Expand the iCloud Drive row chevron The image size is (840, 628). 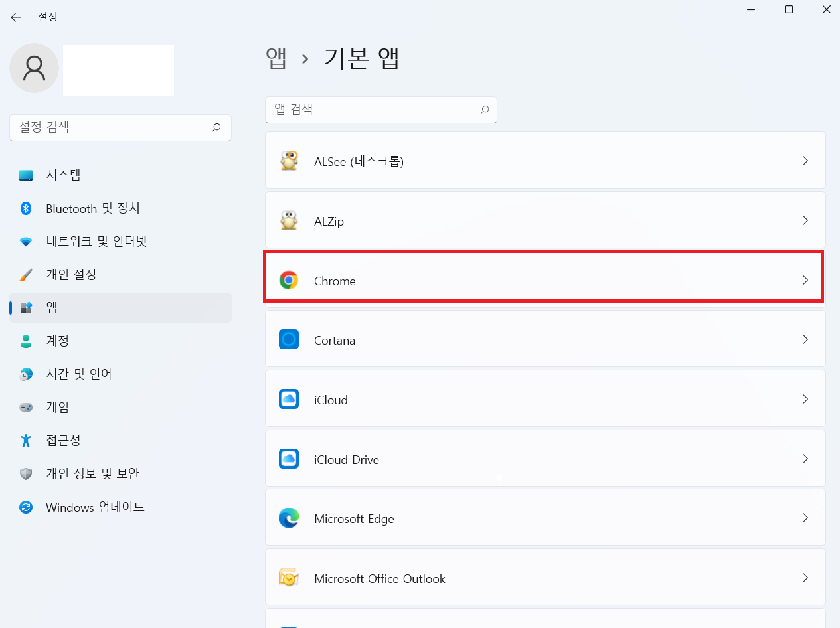click(805, 459)
